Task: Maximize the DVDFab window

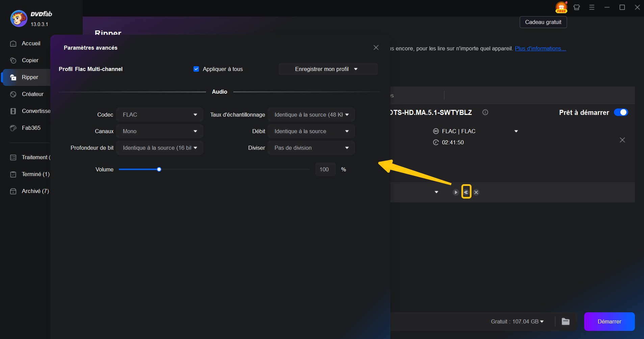Action: point(622,7)
